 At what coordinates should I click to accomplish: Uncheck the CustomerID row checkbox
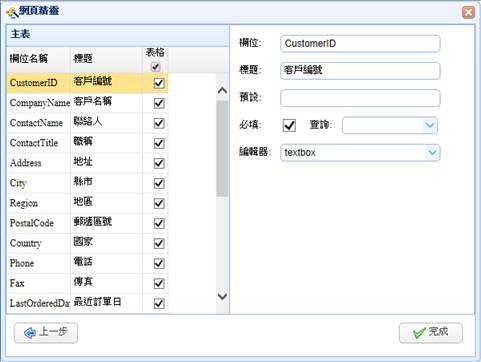[159, 83]
